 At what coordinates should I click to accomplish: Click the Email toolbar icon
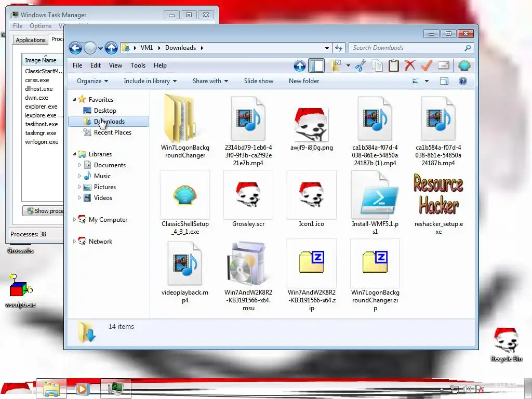point(444,65)
